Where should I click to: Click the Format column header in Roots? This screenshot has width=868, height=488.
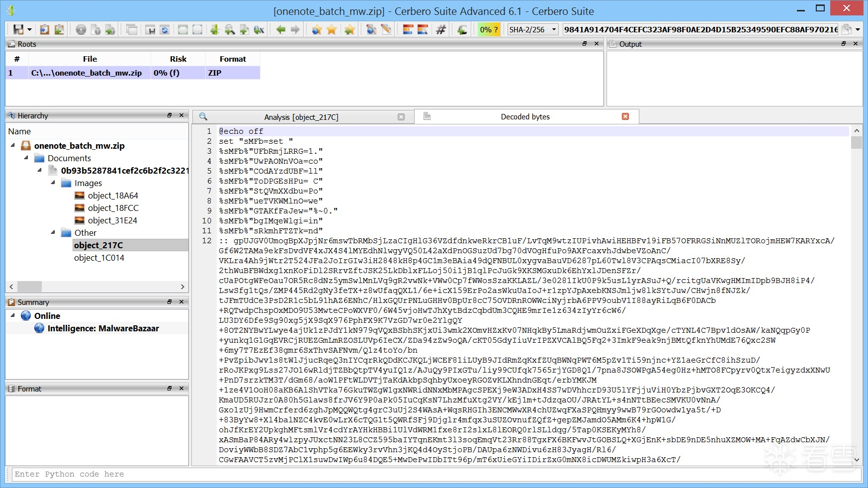pos(233,59)
